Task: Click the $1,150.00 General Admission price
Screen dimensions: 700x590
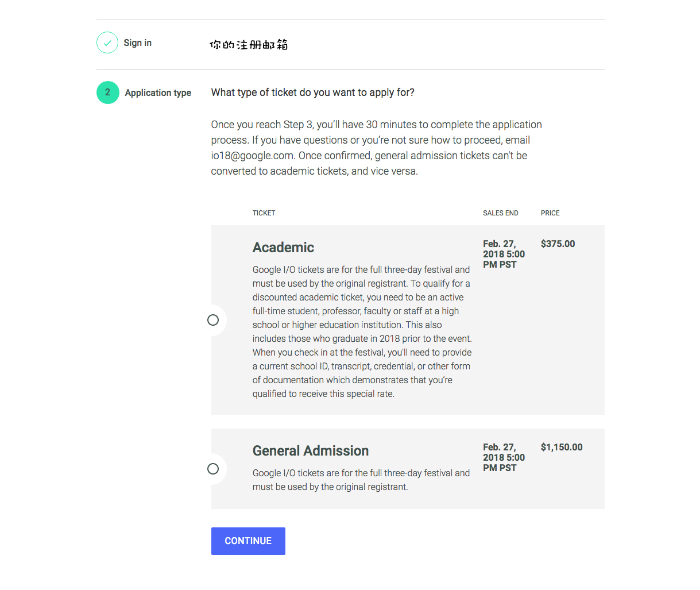Action: [562, 448]
